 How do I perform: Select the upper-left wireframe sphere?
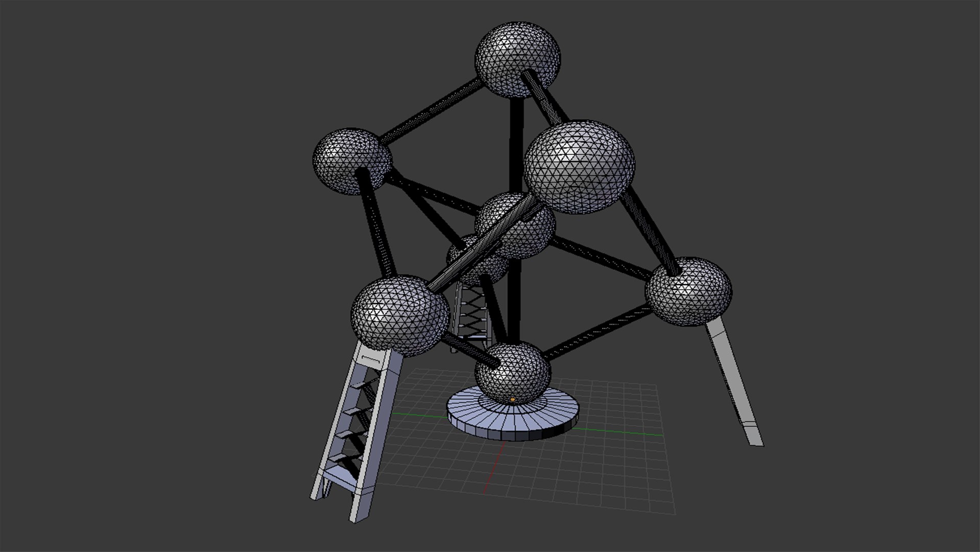pyautogui.click(x=352, y=162)
